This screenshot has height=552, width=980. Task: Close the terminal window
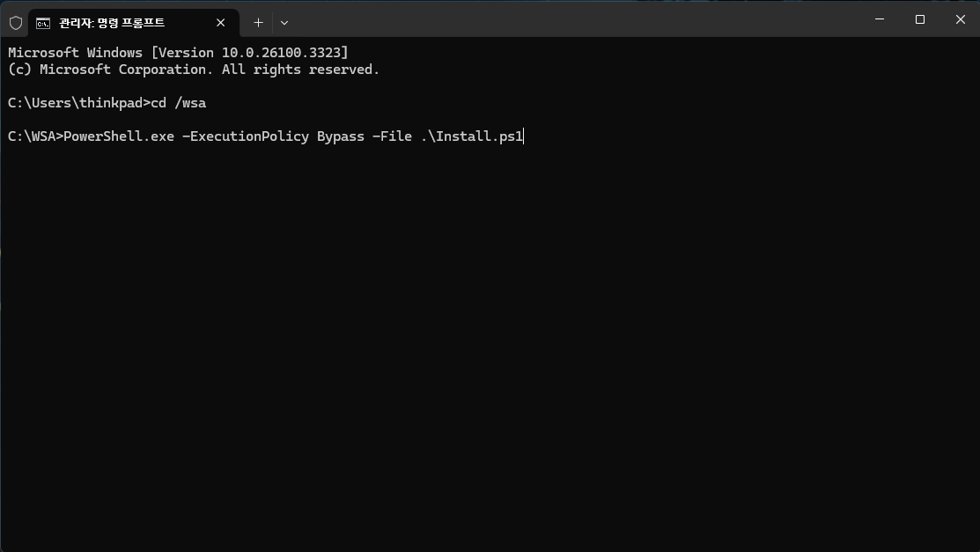[960, 19]
